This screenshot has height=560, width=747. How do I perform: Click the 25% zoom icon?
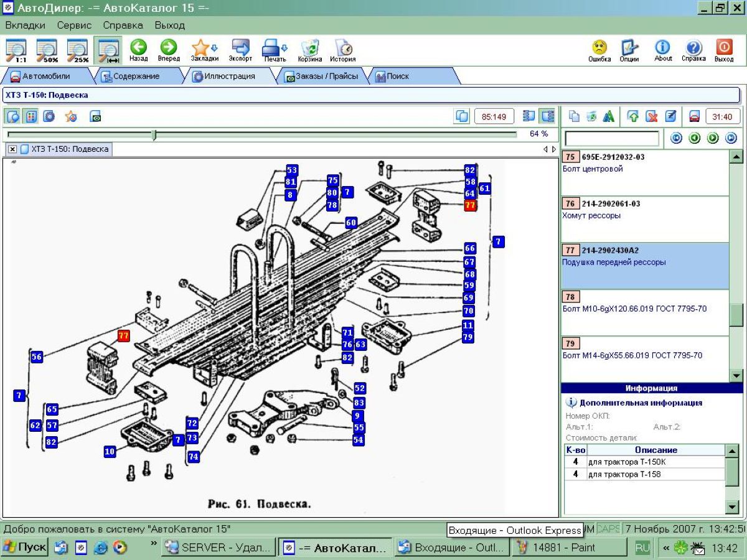[x=78, y=50]
